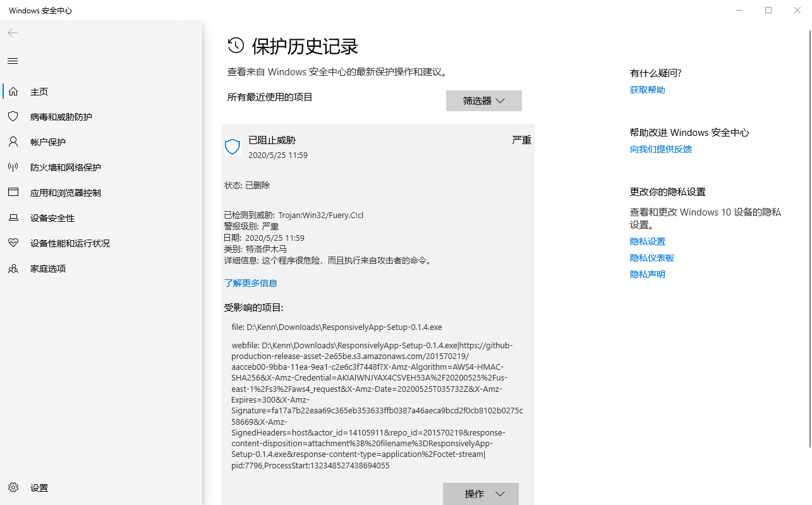The image size is (812, 505).
Task: Open the 隐私设置 link
Action: [x=647, y=241]
